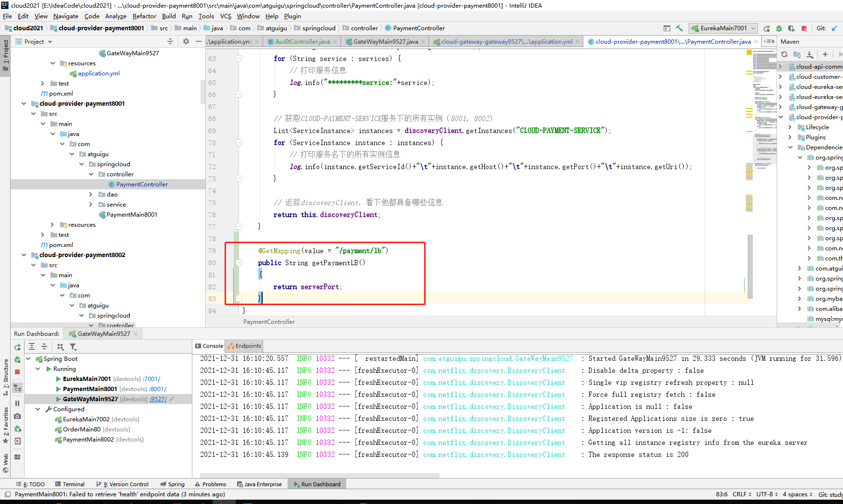Switch to GateWayMain9527.java editor tab
Screen dimensions: 843x504
click(x=385, y=42)
